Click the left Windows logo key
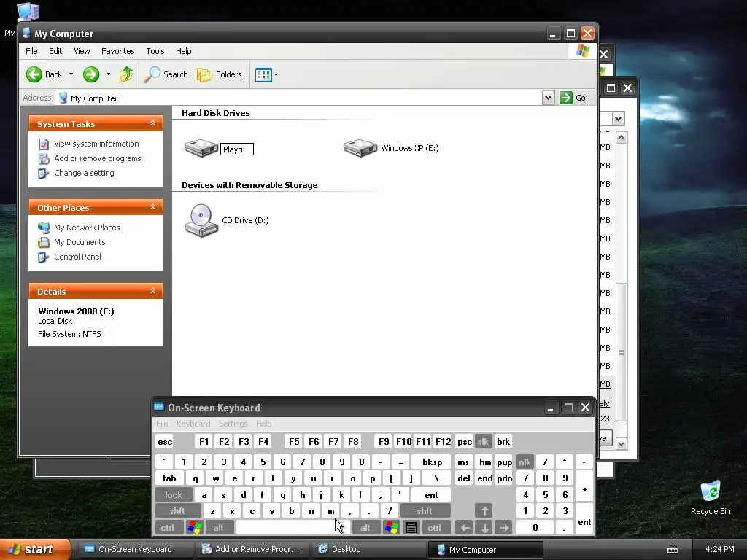Viewport: 747px width, 560px height. click(x=194, y=528)
